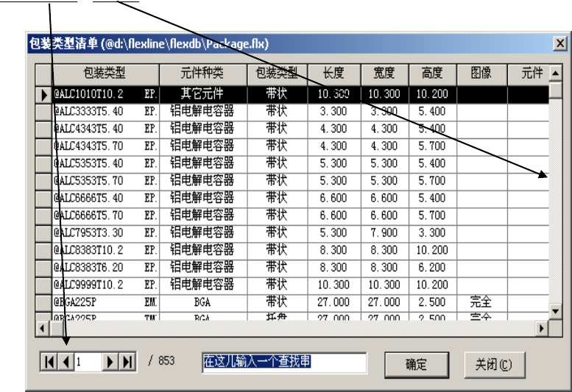Click the 图像 column header
This screenshot has height=392, width=572.
click(482, 74)
